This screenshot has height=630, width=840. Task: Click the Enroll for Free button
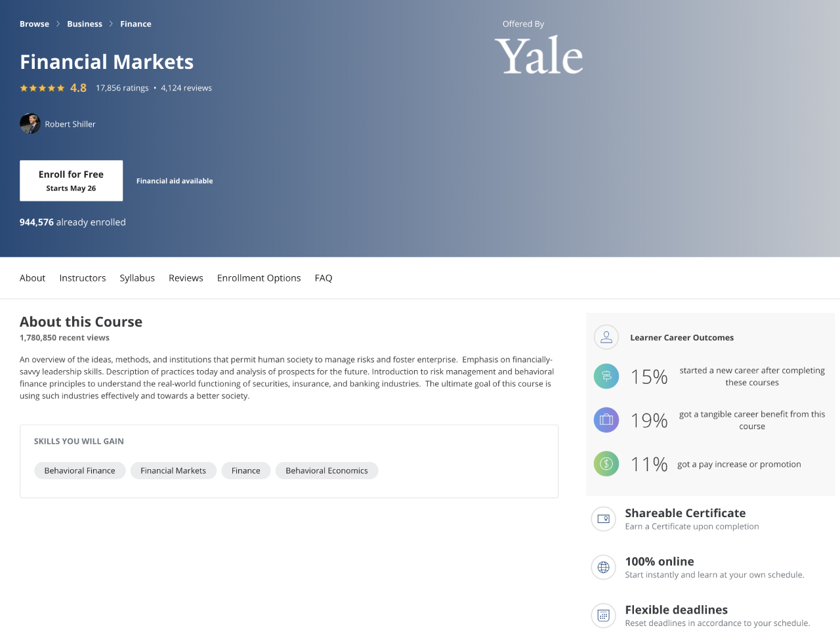point(71,180)
